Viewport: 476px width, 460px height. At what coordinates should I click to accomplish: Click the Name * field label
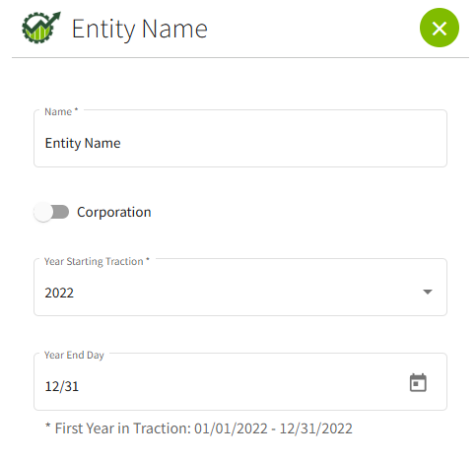click(61, 111)
